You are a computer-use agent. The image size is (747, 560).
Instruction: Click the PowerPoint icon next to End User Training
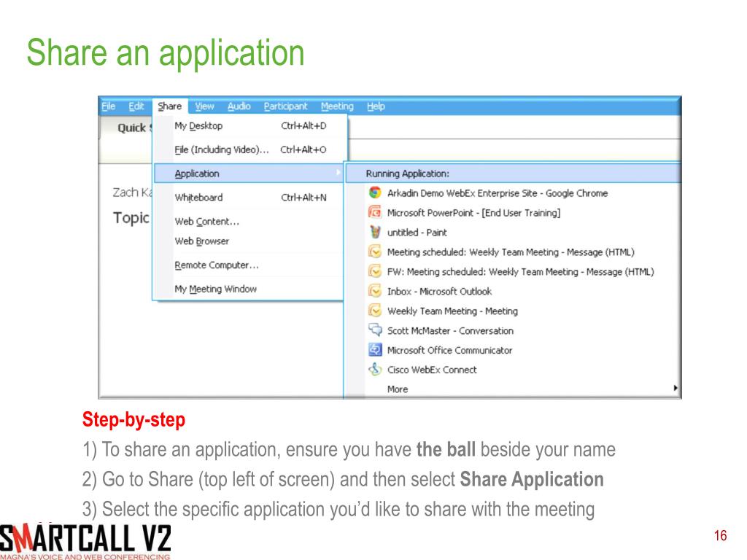pyautogui.click(x=375, y=212)
